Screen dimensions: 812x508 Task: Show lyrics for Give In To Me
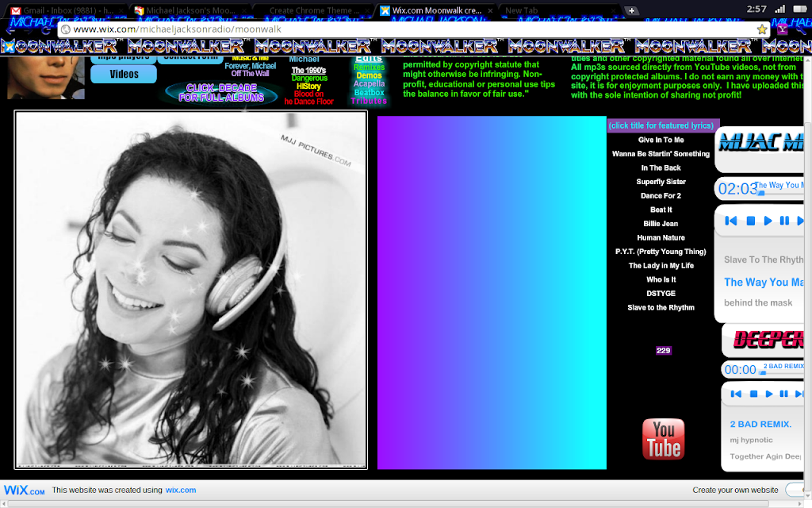[x=661, y=140]
